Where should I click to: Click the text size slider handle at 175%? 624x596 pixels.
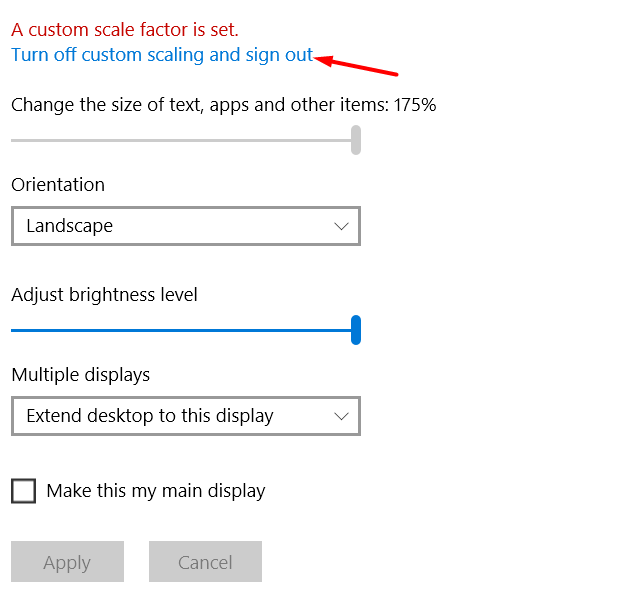[x=356, y=140]
